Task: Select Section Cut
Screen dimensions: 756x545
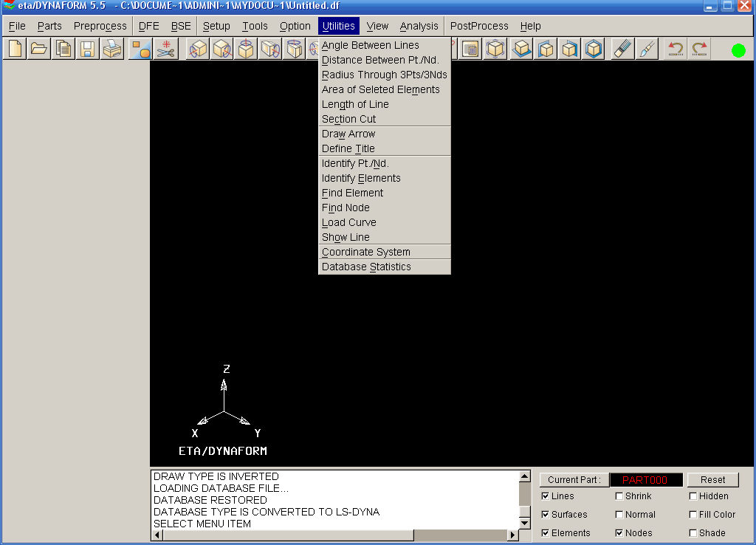Action: [x=385, y=119]
